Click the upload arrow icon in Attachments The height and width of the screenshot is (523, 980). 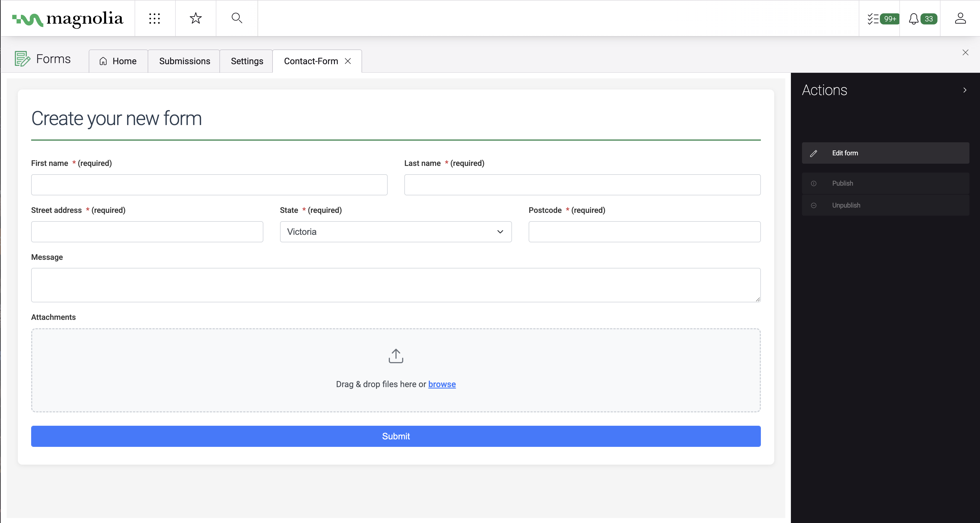[x=396, y=356]
